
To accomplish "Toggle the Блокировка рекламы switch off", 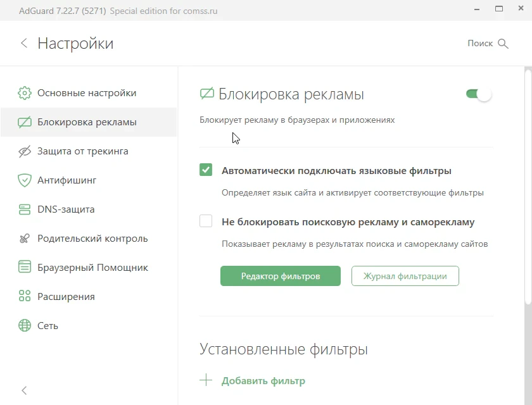I will click(478, 94).
